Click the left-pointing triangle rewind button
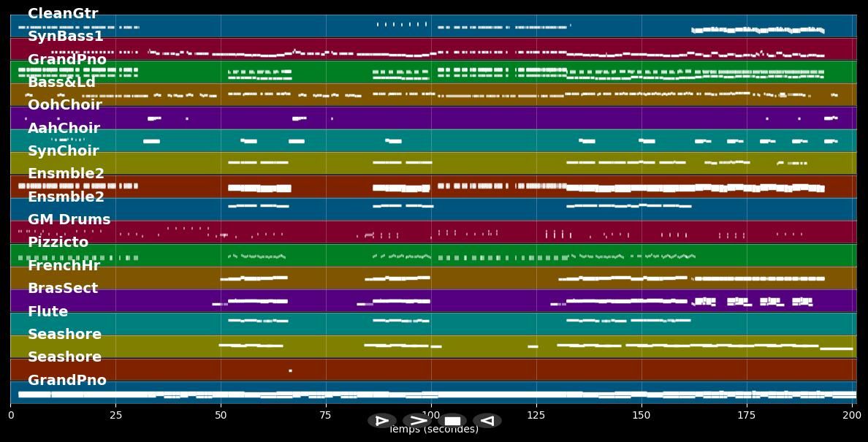Viewport: 868px width, 442px height. click(487, 421)
